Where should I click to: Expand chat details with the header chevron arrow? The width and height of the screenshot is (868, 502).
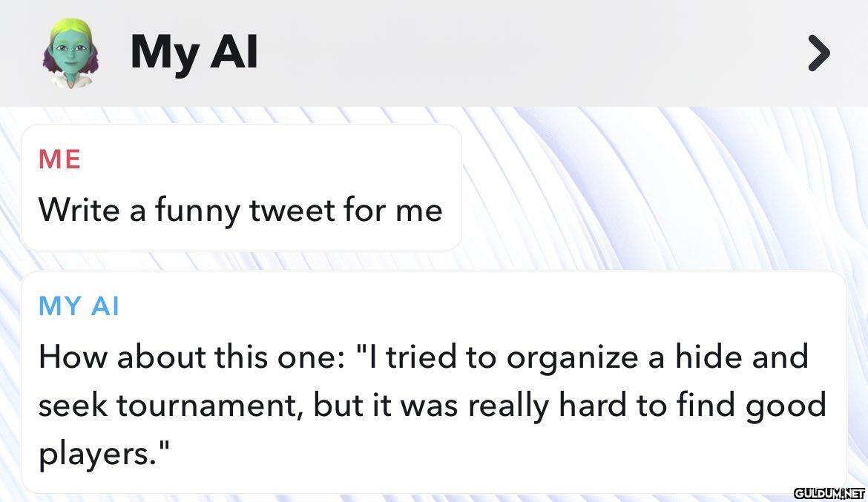pyautogui.click(x=819, y=53)
